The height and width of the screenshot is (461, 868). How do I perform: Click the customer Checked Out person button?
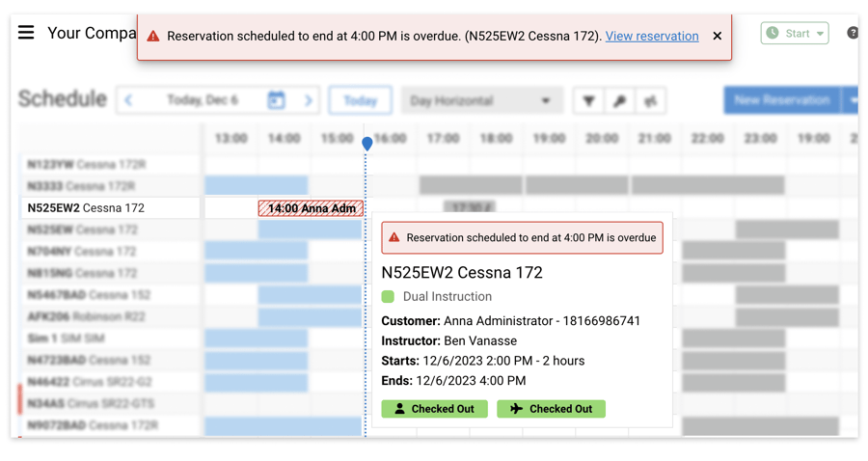pos(435,409)
